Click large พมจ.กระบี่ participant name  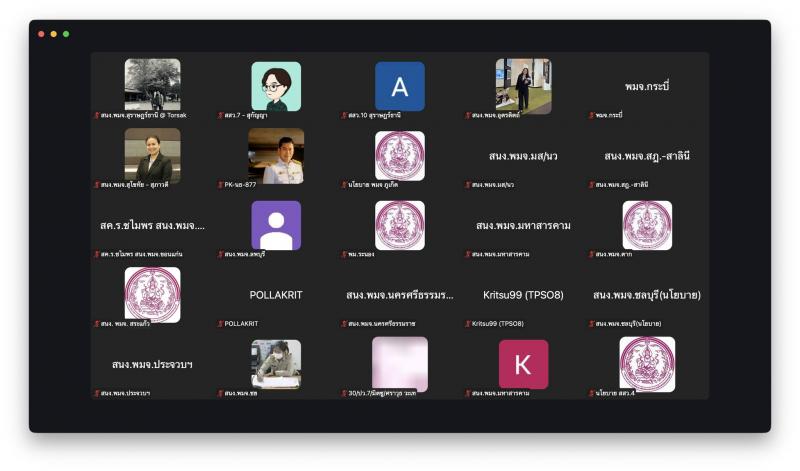[x=647, y=86]
